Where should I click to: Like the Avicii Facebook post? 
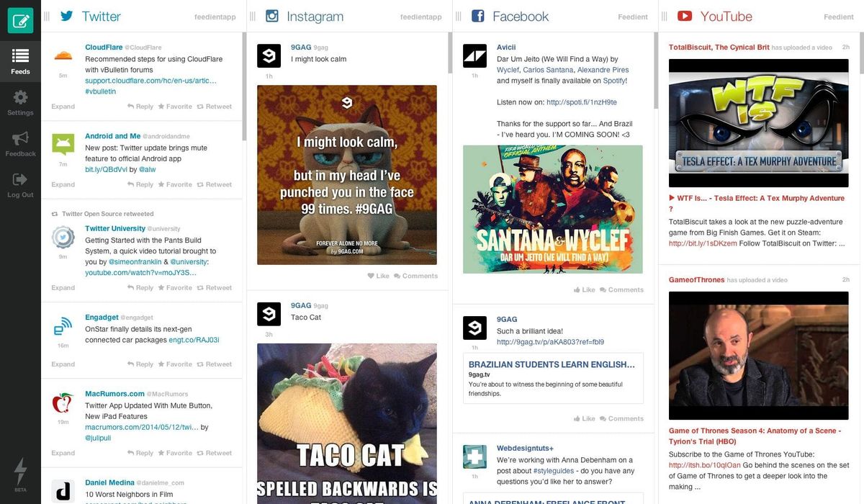(585, 289)
